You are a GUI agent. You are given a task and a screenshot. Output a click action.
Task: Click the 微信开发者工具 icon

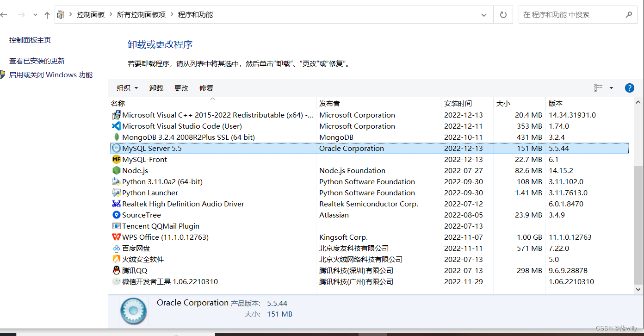click(116, 281)
